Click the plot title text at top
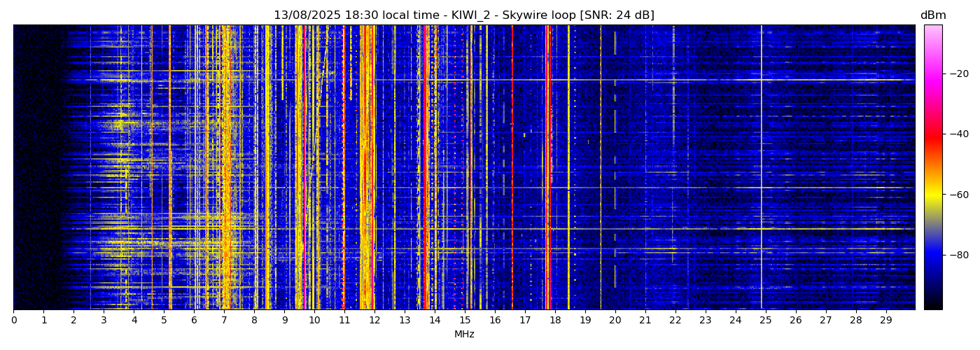 (x=463, y=15)
